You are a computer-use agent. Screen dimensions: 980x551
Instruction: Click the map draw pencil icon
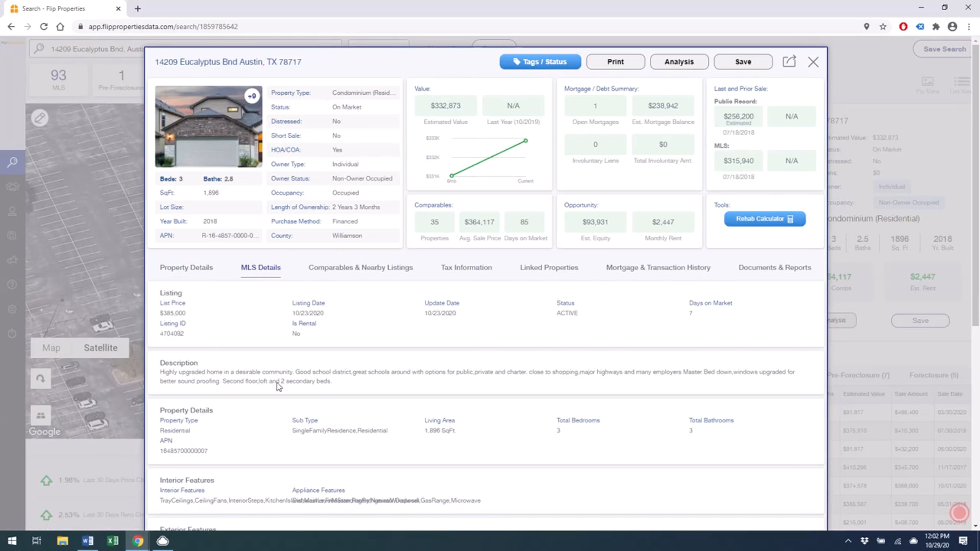point(40,118)
